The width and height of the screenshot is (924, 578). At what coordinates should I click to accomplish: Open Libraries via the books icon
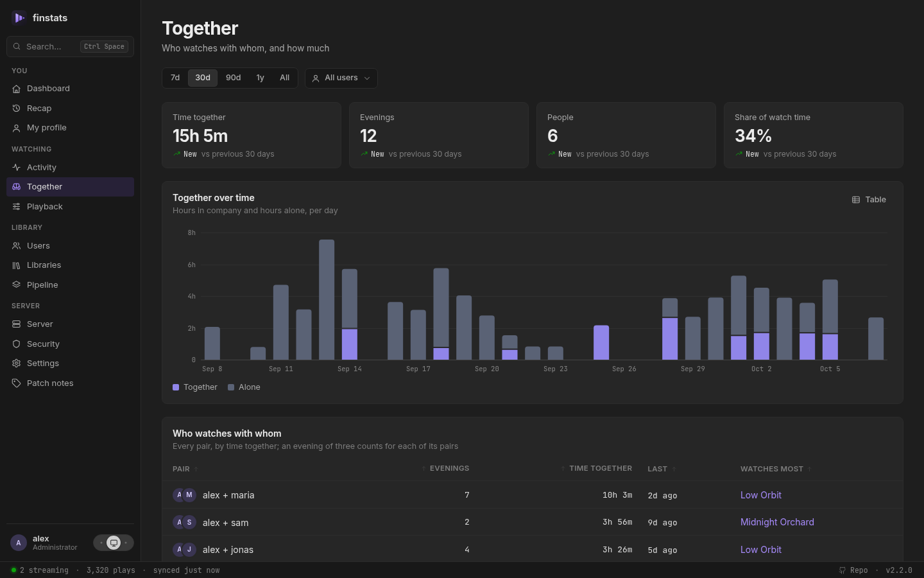point(17,265)
